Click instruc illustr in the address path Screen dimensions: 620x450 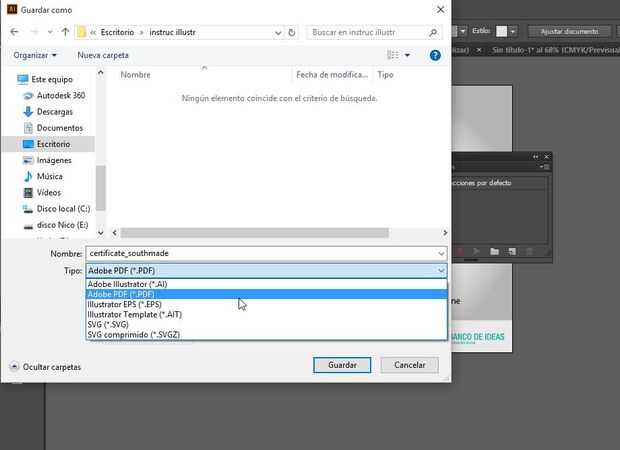pos(172,32)
